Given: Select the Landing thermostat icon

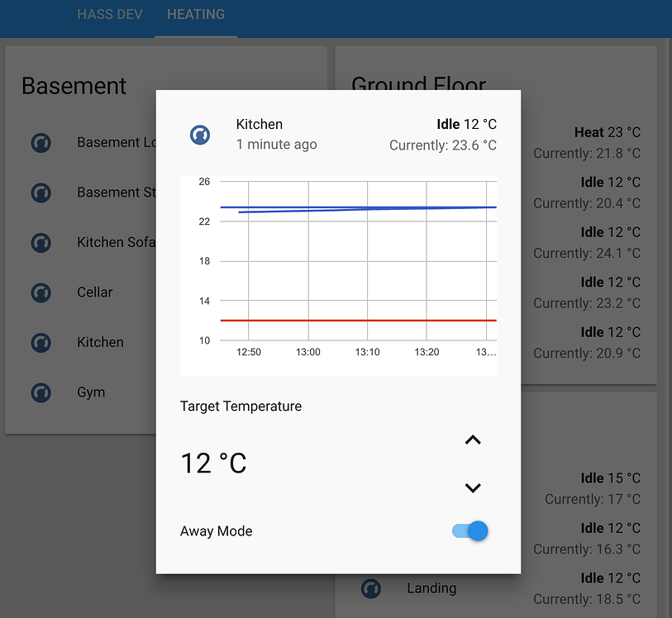Looking at the screenshot, I should [371, 588].
